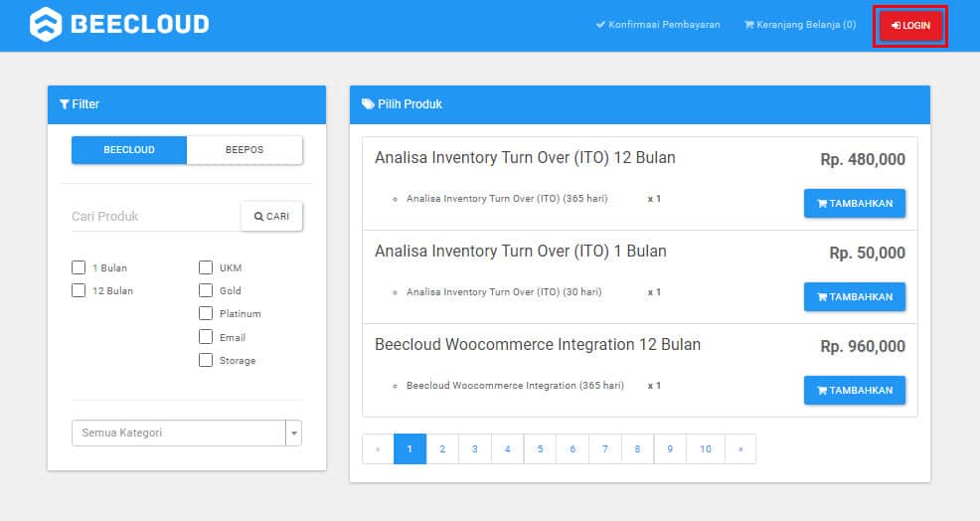
Task: Click price Rp. 960,000
Action: pos(863,346)
